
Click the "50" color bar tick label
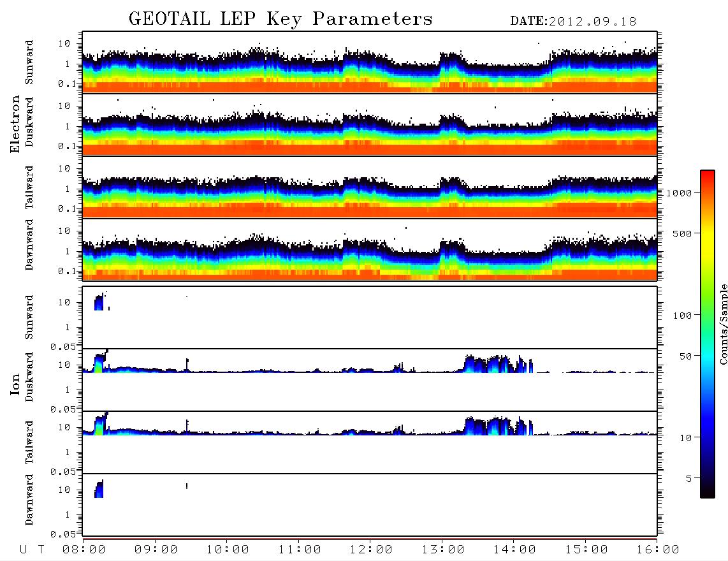(x=686, y=356)
